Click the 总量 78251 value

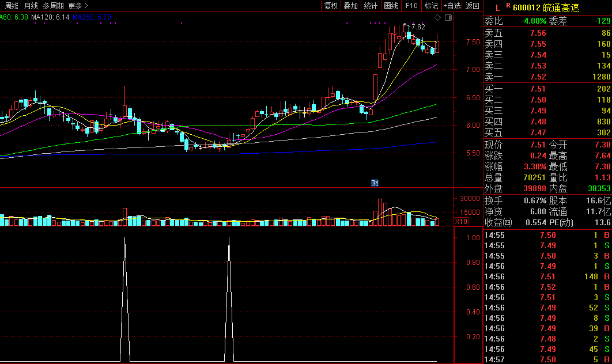534,177
